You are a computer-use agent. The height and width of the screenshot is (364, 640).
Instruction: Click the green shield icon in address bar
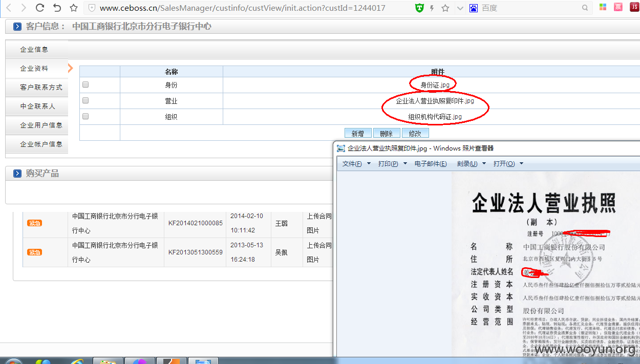pyautogui.click(x=419, y=8)
